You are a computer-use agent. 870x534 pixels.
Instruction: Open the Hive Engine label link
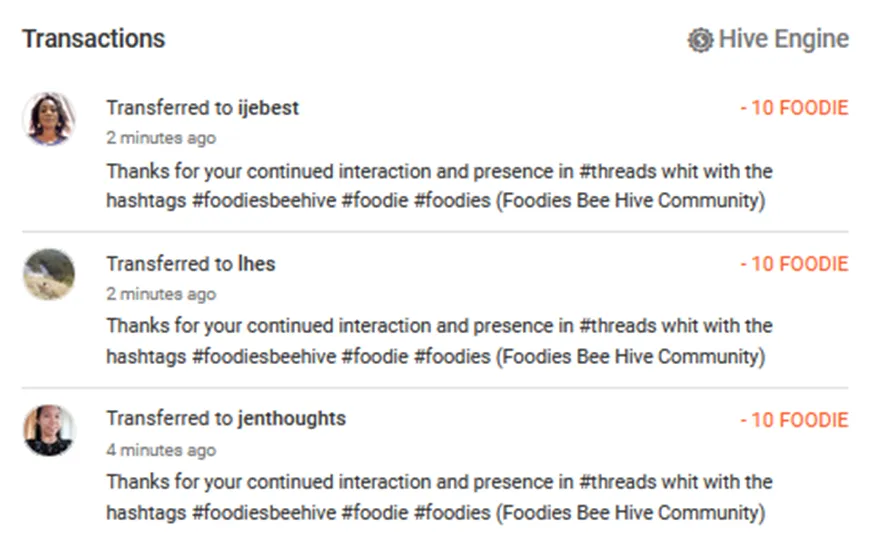[x=783, y=40]
